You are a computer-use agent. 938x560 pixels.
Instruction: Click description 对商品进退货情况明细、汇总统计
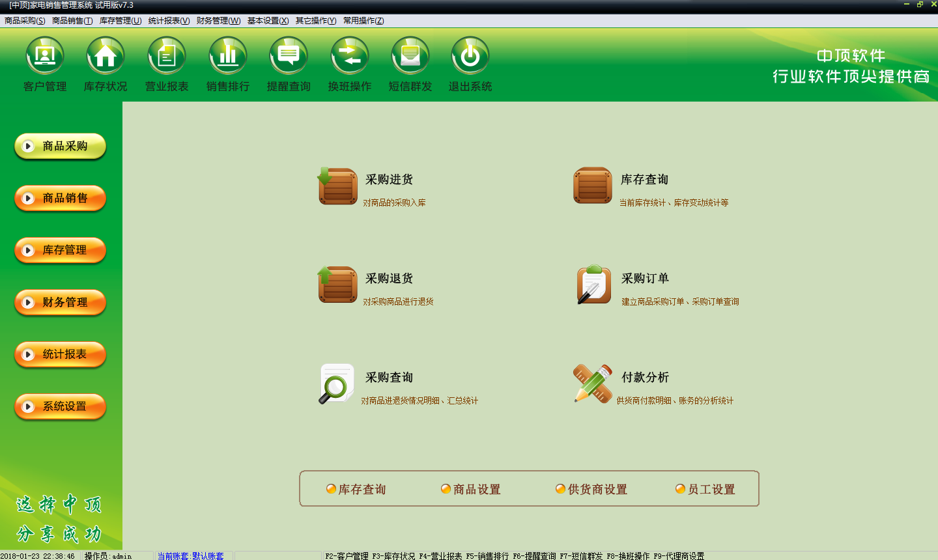pyautogui.click(x=419, y=401)
